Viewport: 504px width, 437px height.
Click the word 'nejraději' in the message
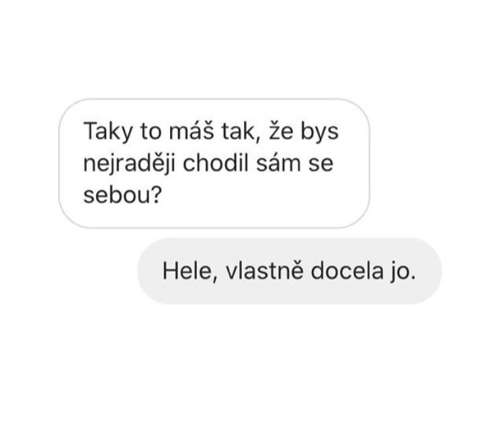point(129,164)
